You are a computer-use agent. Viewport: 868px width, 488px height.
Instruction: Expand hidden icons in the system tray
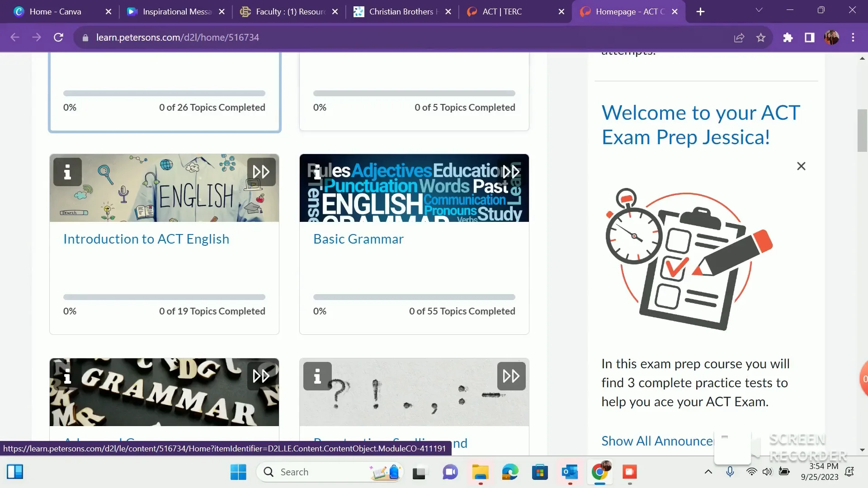coord(709,472)
